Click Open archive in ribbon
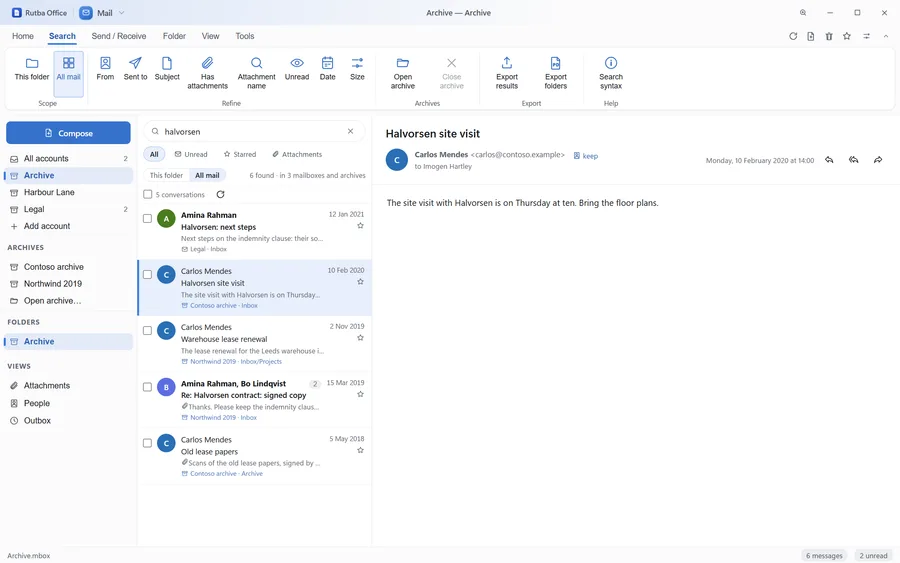The height and width of the screenshot is (563, 900). click(x=403, y=74)
